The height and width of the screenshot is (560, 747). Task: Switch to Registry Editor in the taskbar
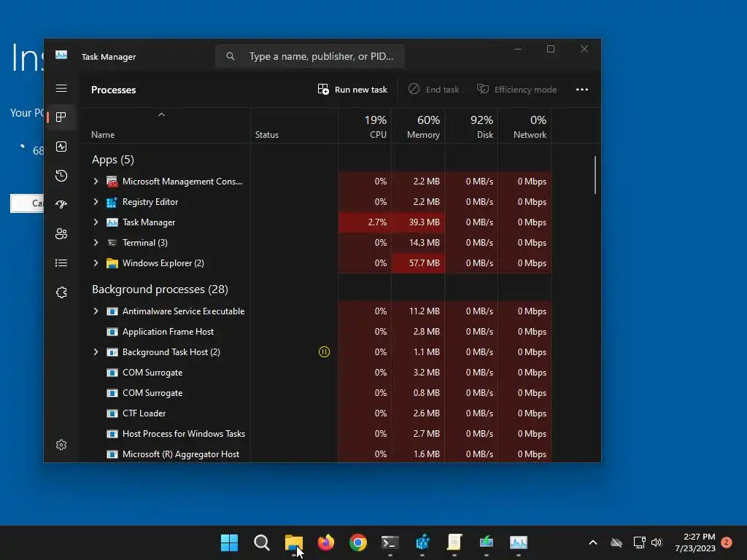coord(422,542)
